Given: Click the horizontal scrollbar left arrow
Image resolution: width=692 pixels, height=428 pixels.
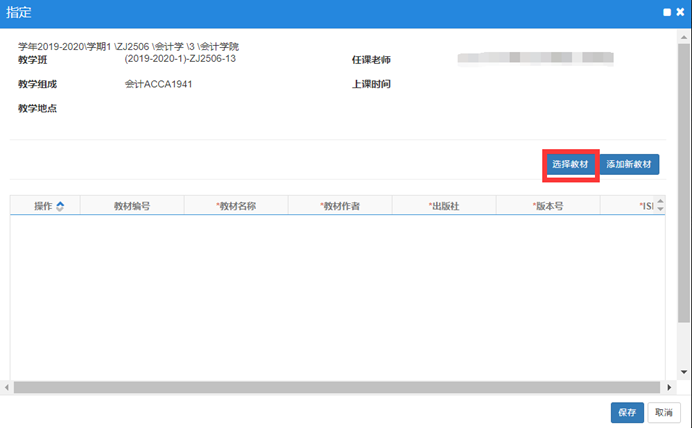Looking at the screenshot, I should click(5, 387).
